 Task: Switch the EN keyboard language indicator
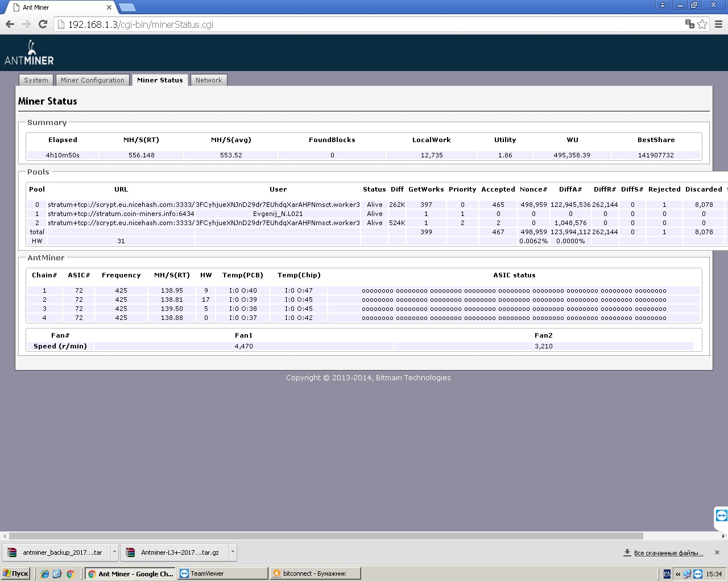[x=667, y=574]
